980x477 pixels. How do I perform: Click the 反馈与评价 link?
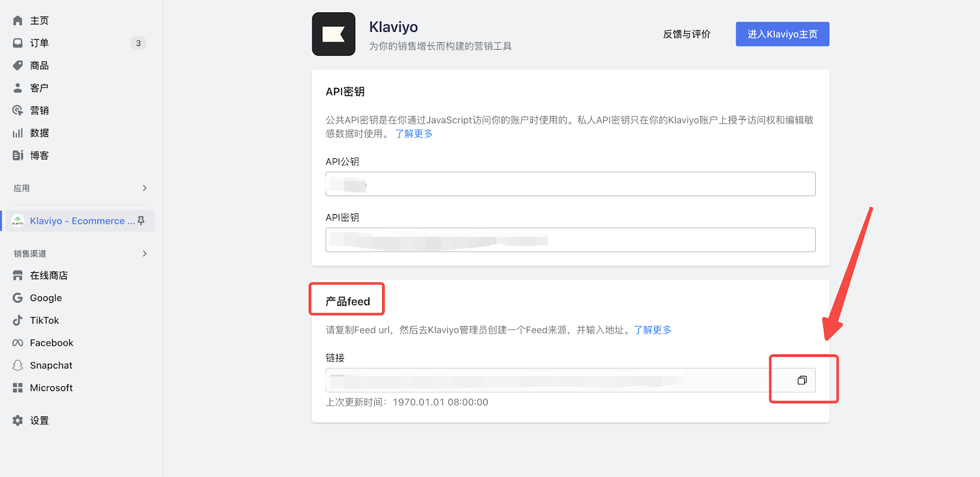(687, 34)
